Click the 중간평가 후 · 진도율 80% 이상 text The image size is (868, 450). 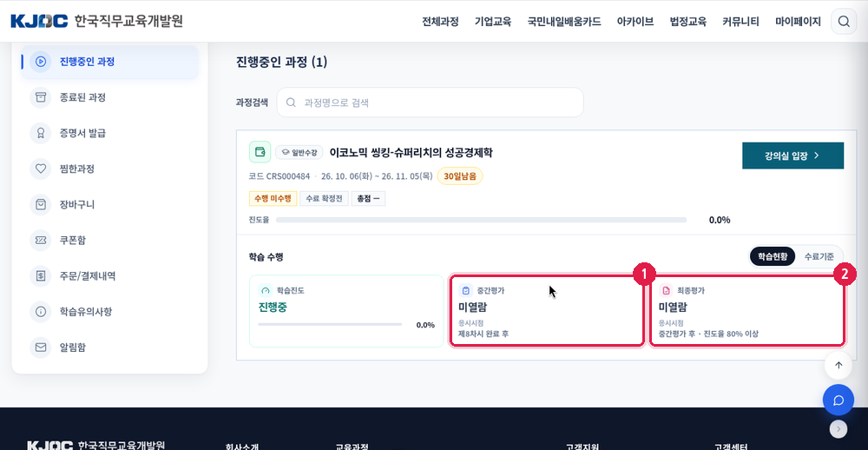(708, 334)
